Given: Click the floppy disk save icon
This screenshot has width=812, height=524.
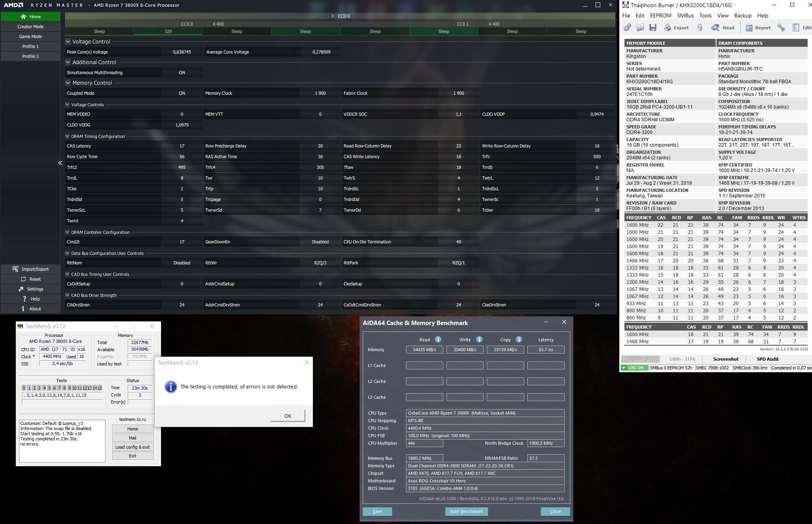Looking at the screenshot, I should coord(653,27).
